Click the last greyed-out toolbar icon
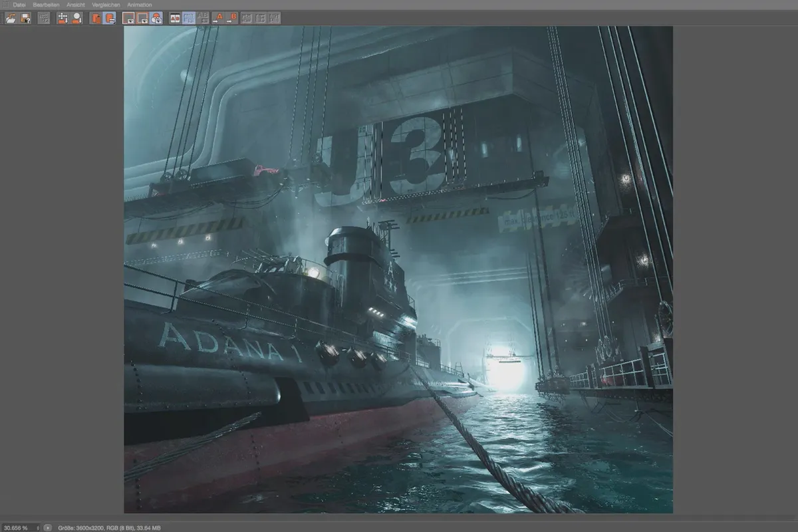Image resolution: width=798 pixels, height=532 pixels. click(x=274, y=18)
